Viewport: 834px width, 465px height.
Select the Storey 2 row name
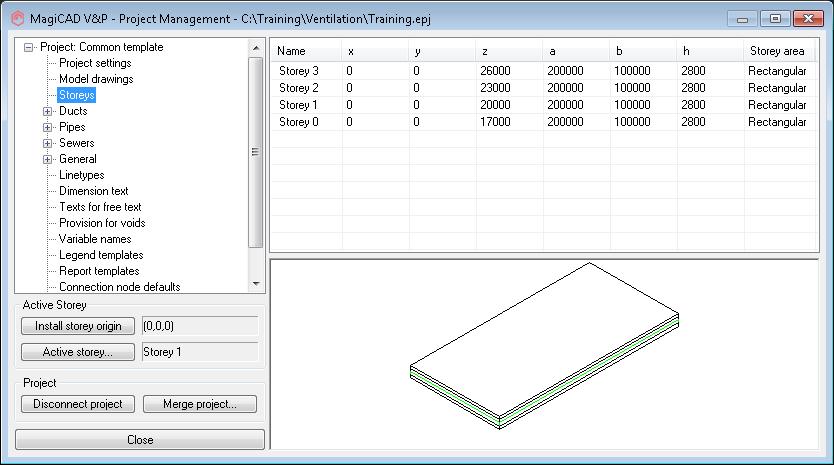299,88
